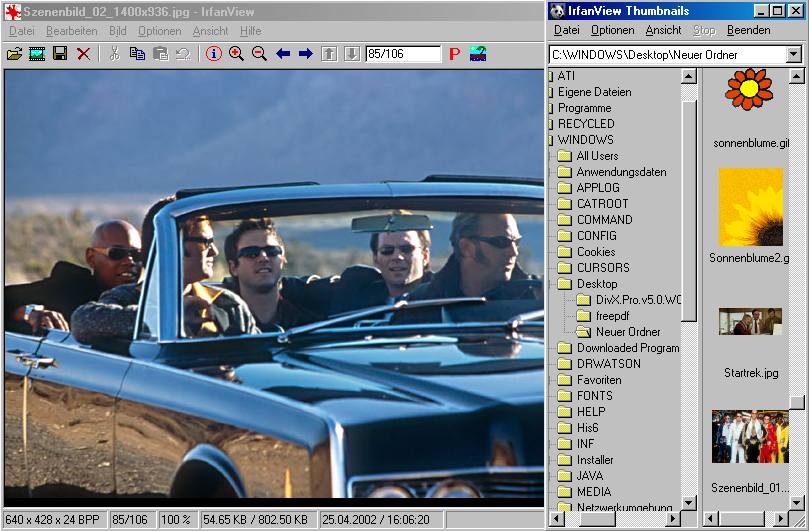This screenshot has width=809, height=531.
Task: Open the Datei menu in IrfanView
Action: coord(22,31)
